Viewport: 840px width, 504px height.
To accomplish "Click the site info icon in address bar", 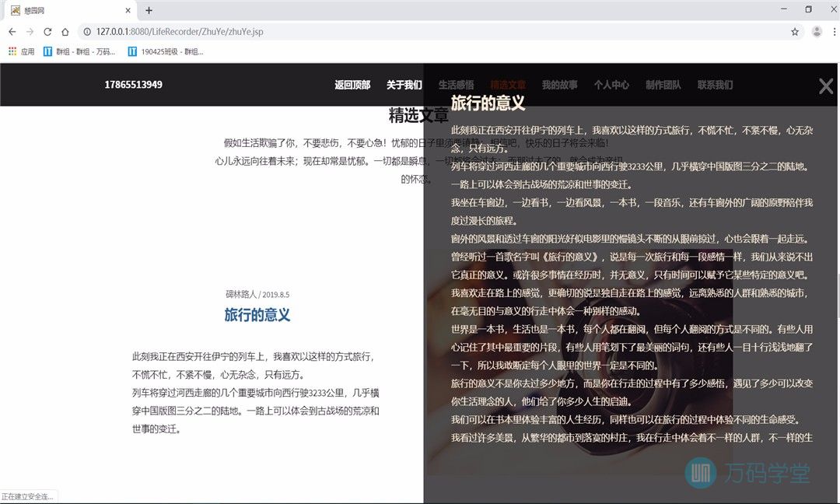I will pos(87,32).
